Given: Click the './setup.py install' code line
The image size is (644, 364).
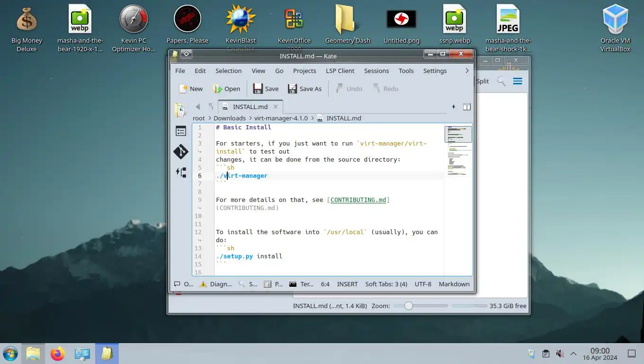Looking at the screenshot, I should (x=249, y=256).
